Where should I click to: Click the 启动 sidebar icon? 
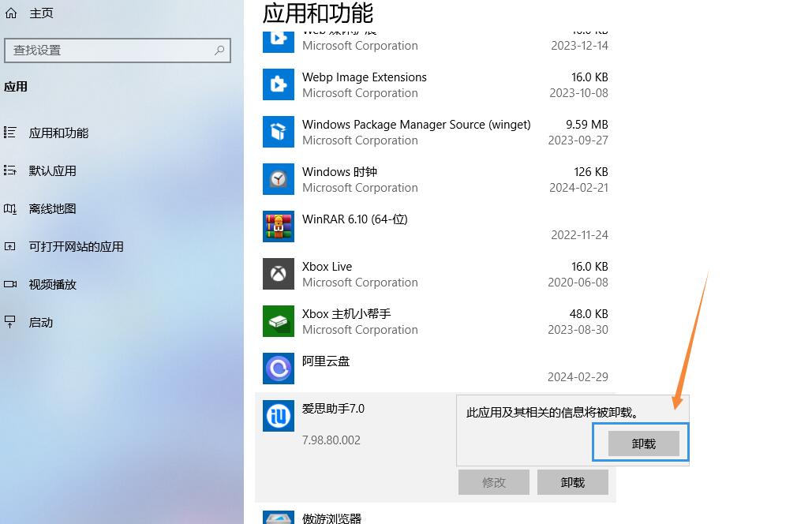(x=9, y=321)
